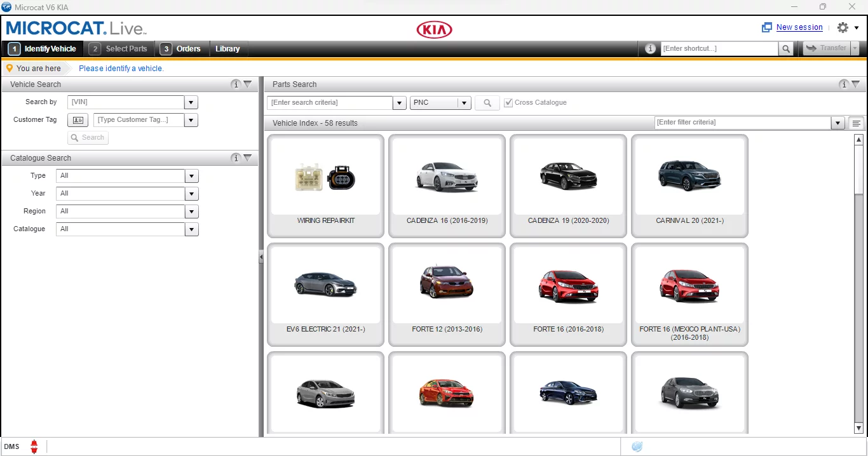Click the info icon beside shortcut field

point(649,48)
